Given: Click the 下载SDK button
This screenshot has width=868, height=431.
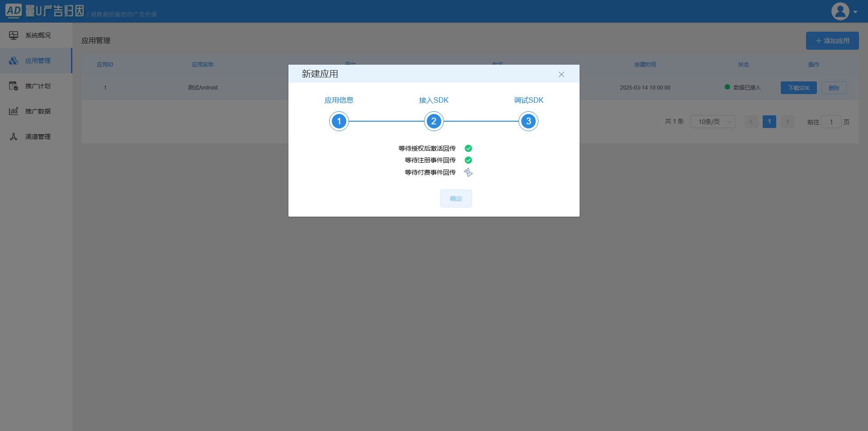Looking at the screenshot, I should pos(799,88).
